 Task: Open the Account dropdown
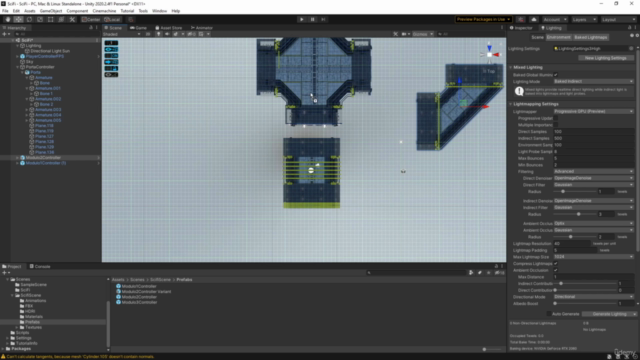pos(554,19)
